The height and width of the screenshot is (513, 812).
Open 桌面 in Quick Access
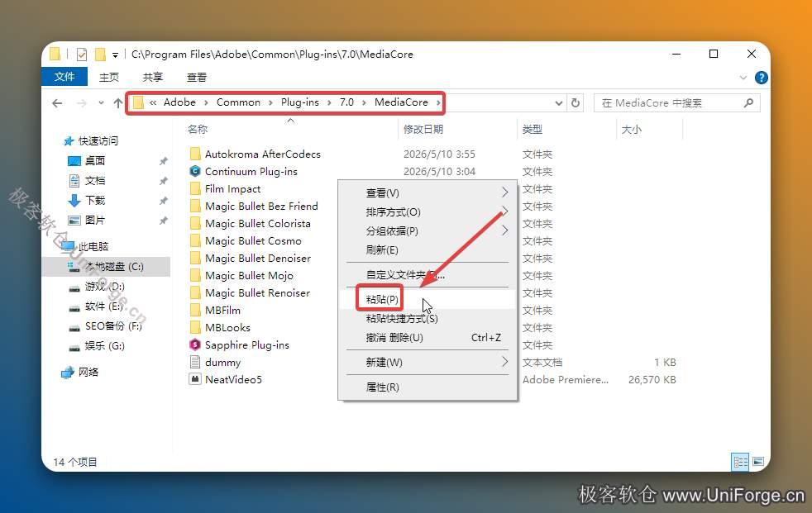click(x=95, y=161)
